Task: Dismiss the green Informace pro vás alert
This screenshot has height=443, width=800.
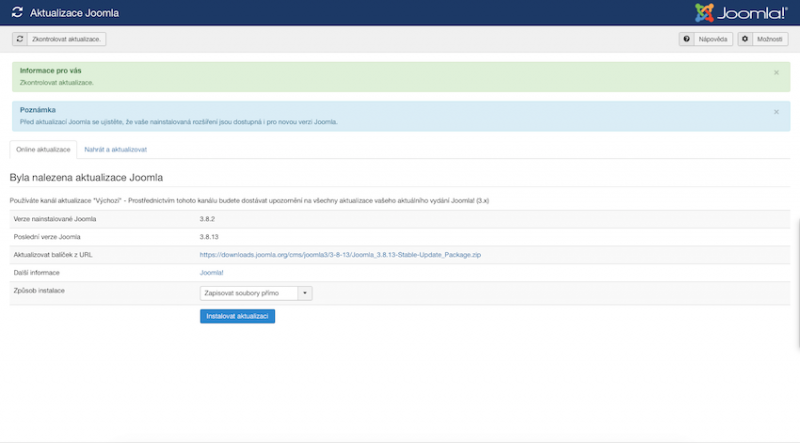Action: pos(776,72)
